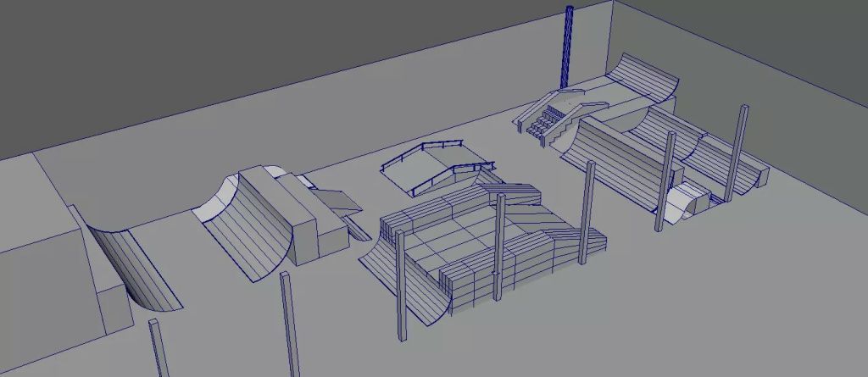Select the box platform beside second quarter pipe
The height and width of the screenshot is (377, 868).
click(x=314, y=216)
